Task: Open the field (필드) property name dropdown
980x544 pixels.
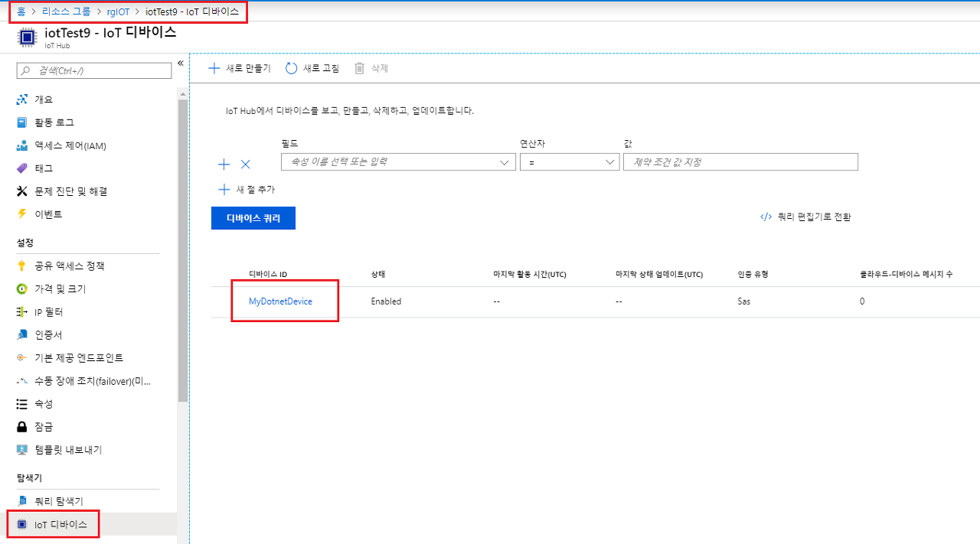Action: (398, 162)
